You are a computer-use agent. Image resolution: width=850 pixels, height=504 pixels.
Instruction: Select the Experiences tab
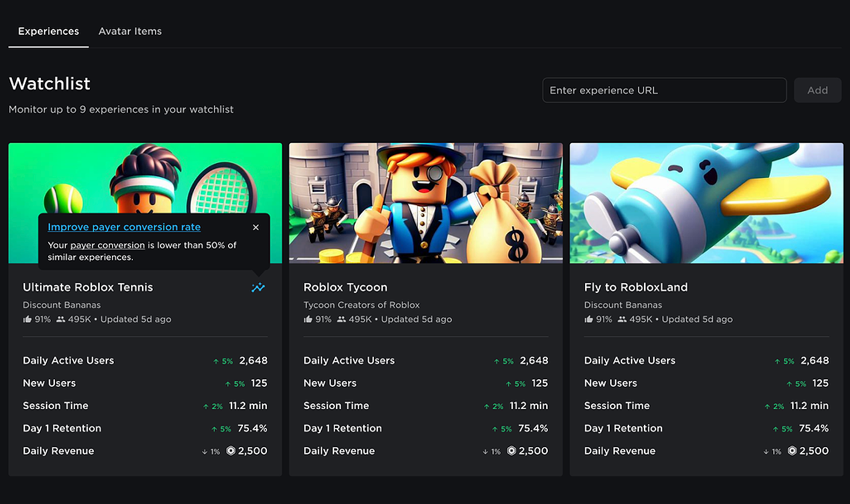[49, 31]
